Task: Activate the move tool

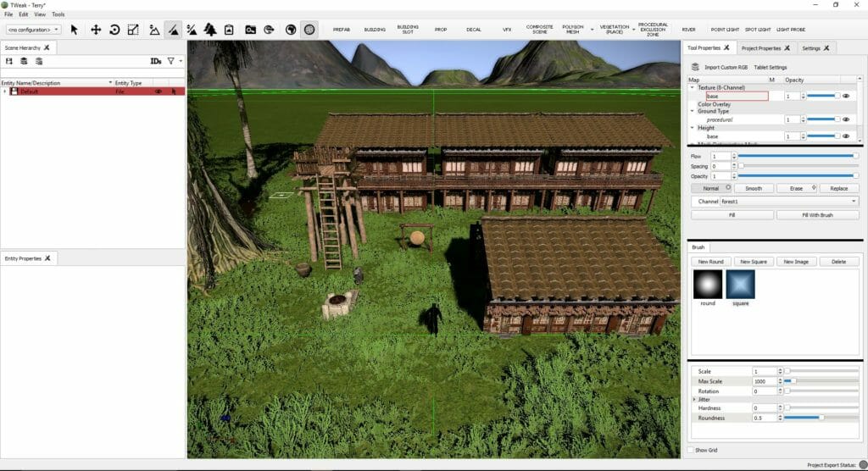Action: 96,30
